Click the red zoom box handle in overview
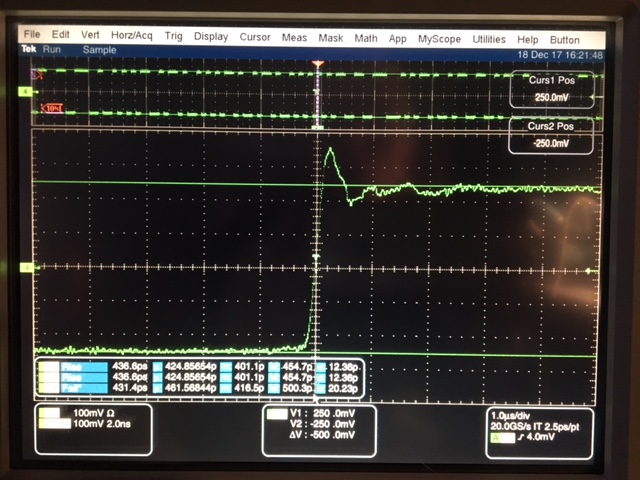Viewport: 640px width, 480px height. 52,109
